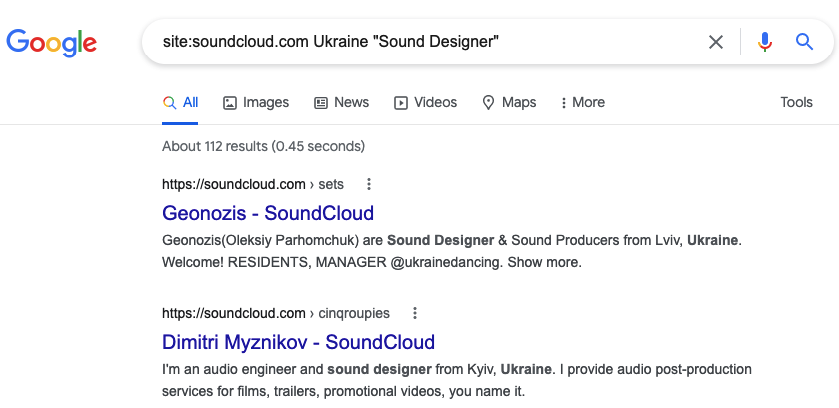Open the Geonozis - SoundCloud link
839x408 pixels.
(x=268, y=213)
